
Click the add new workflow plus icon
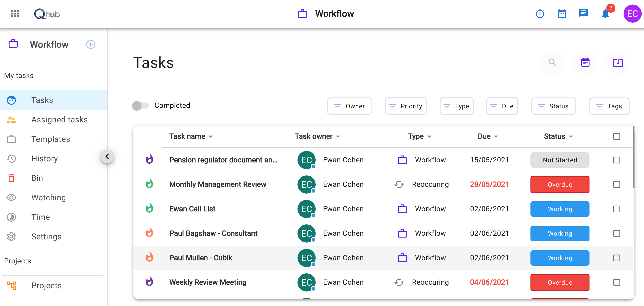click(x=91, y=44)
